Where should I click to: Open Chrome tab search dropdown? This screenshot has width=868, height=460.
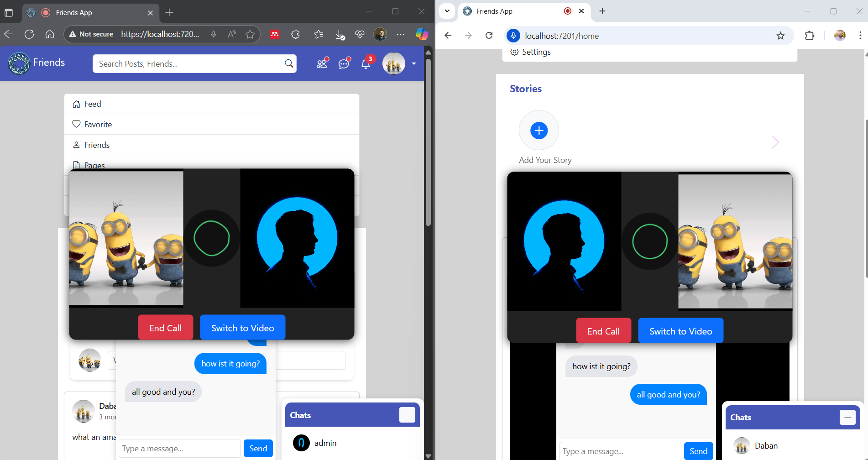pyautogui.click(x=447, y=11)
